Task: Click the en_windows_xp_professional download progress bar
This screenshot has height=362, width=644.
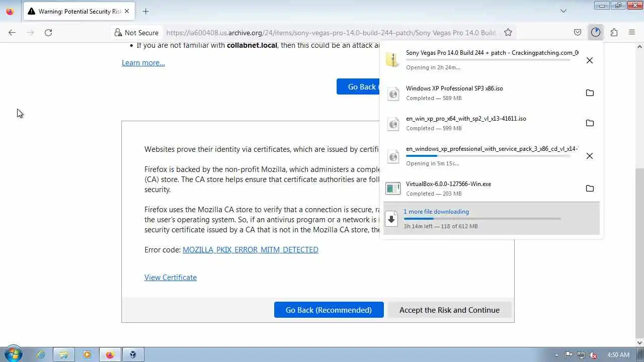Action: click(x=488, y=156)
